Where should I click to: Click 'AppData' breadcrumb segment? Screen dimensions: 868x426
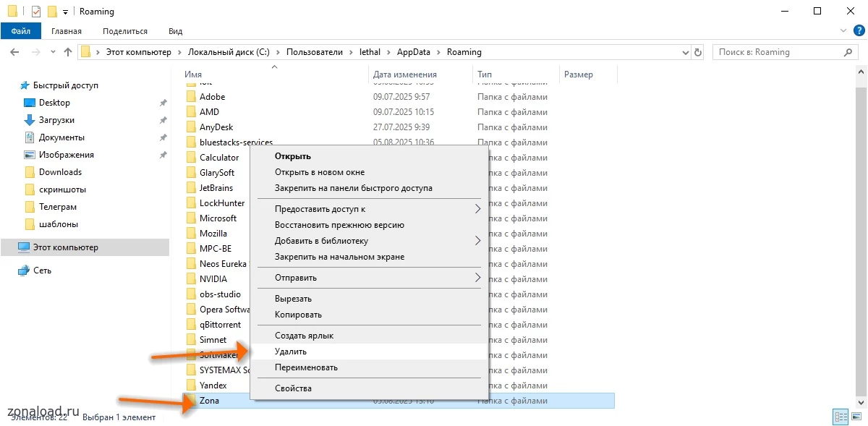(x=413, y=52)
